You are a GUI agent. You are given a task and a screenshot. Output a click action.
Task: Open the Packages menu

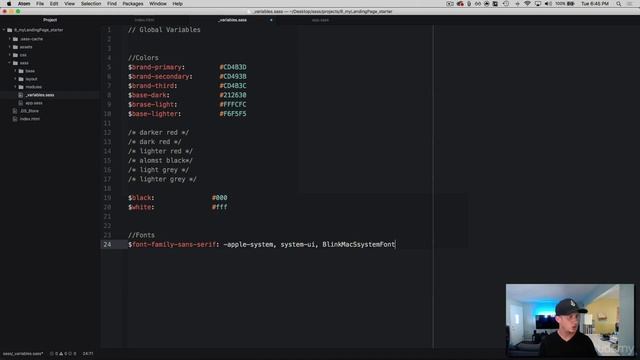[133, 4]
